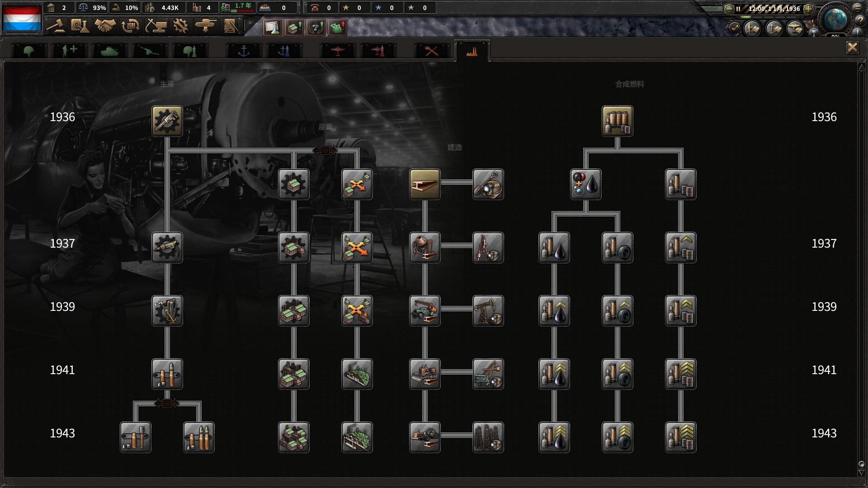Click the political power value 2
Image resolution: width=868 pixels, height=488 pixels.
click(59, 8)
